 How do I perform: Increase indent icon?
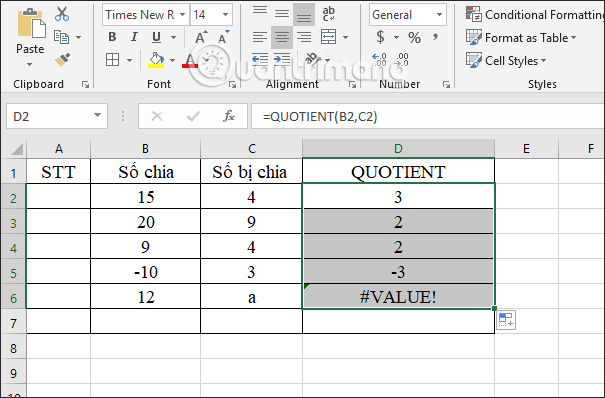pyautogui.click(x=282, y=60)
